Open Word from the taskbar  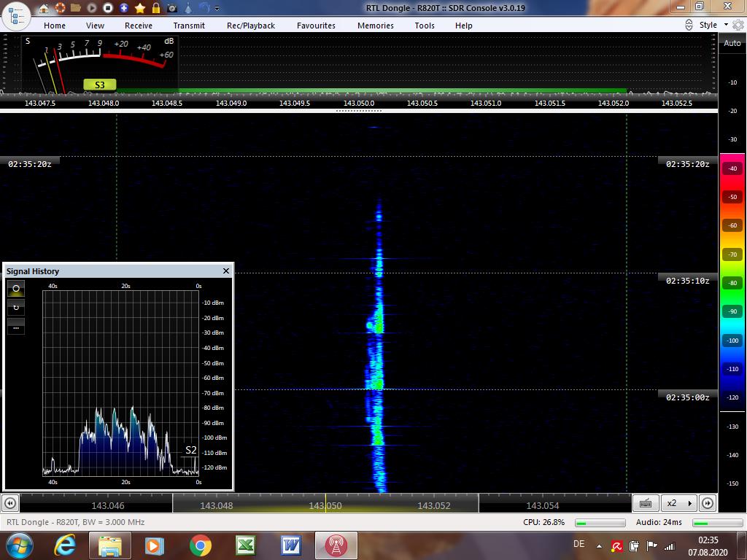[290, 545]
